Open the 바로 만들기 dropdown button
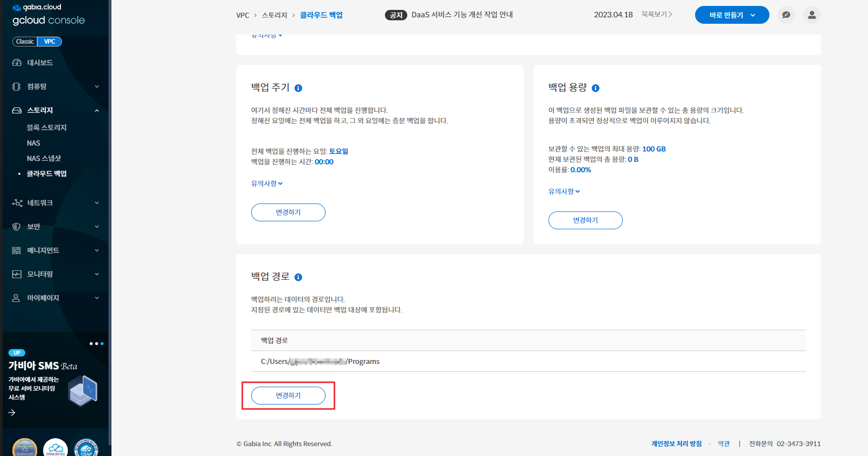Image resolution: width=868 pixels, height=456 pixels. tap(732, 15)
